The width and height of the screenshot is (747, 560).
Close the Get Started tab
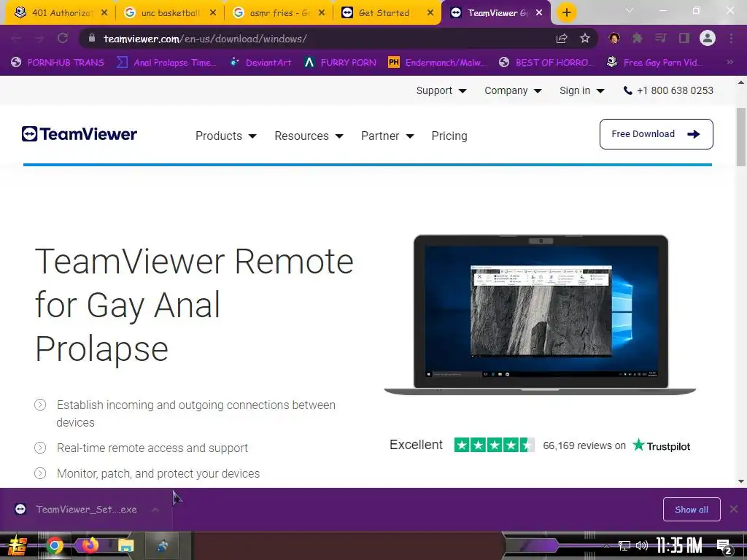pos(430,13)
